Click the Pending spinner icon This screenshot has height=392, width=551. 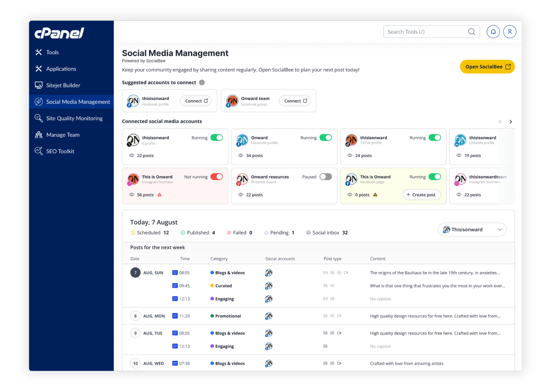(x=266, y=233)
